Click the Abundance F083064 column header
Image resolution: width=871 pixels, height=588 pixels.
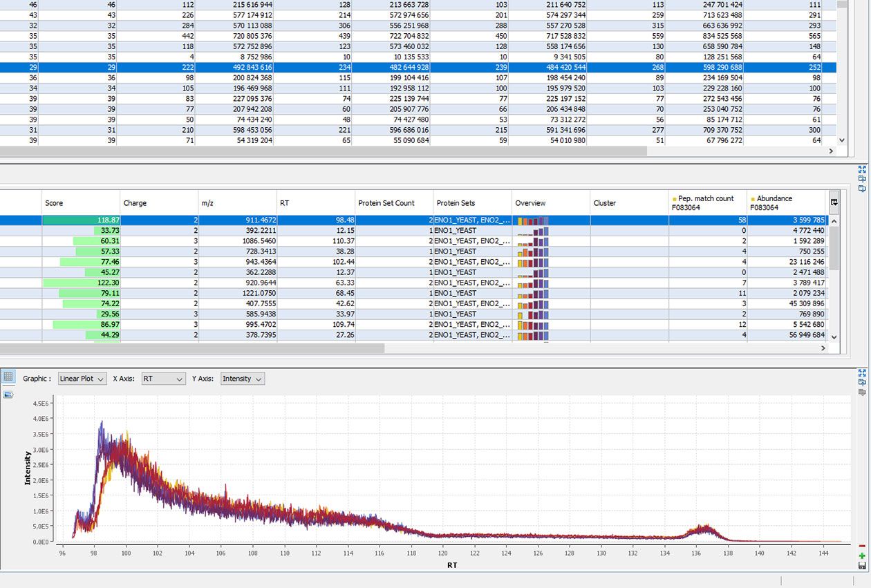tap(786, 203)
